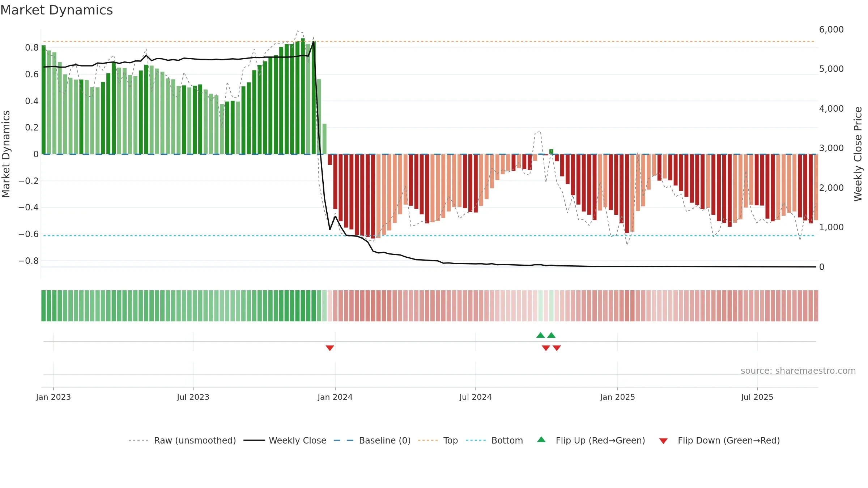This screenshot has height=488, width=868.
Task: Toggle the Top legend entry
Action: [x=438, y=440]
